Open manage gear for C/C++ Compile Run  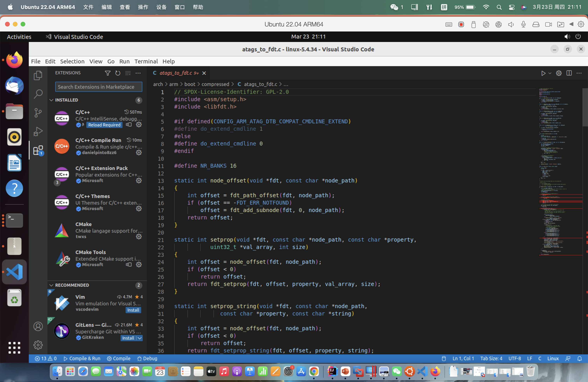(139, 152)
